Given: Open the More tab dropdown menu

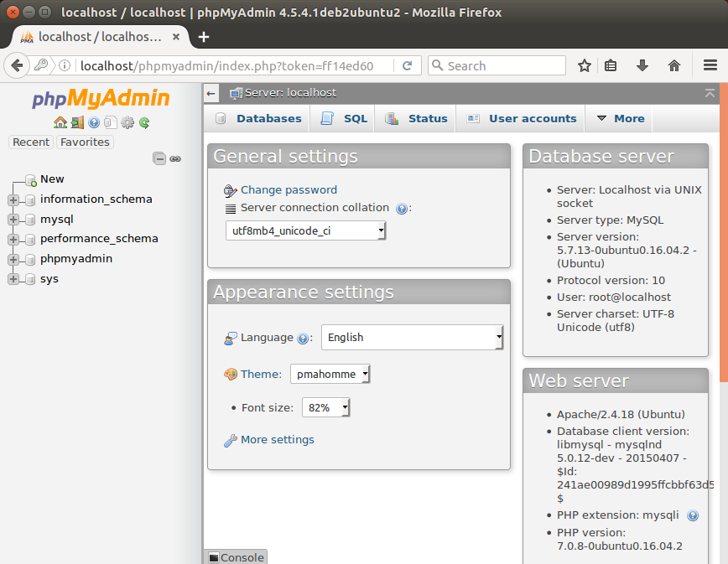Looking at the screenshot, I should coord(621,119).
